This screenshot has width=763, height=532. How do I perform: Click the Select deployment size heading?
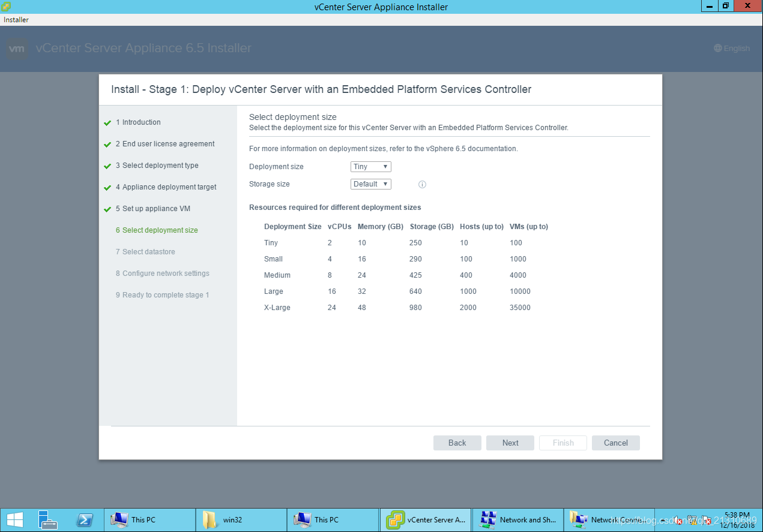293,117
